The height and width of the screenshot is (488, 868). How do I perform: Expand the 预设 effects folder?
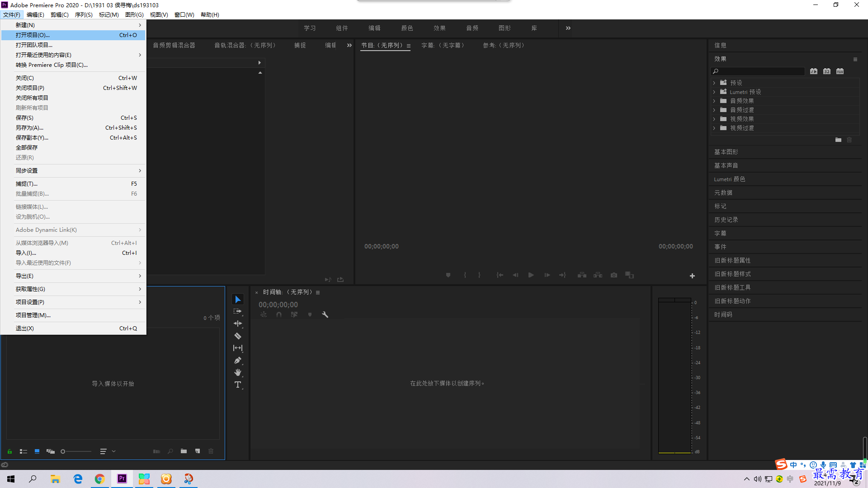pos(714,83)
